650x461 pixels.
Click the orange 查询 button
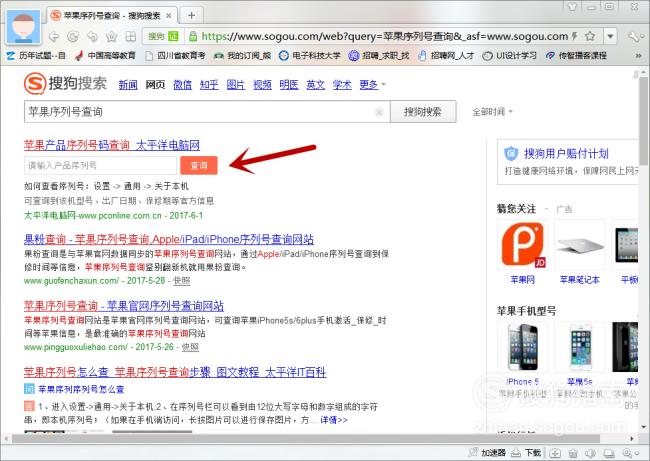point(199,165)
